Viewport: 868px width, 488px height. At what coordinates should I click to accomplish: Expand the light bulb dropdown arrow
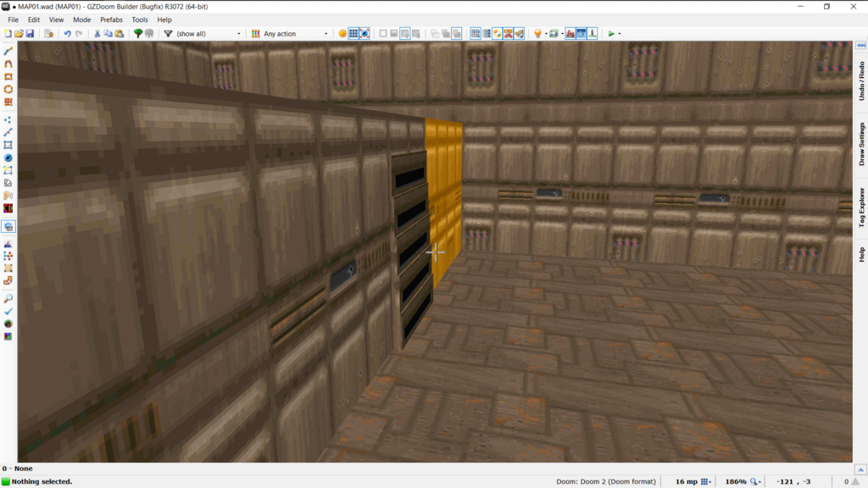point(546,34)
